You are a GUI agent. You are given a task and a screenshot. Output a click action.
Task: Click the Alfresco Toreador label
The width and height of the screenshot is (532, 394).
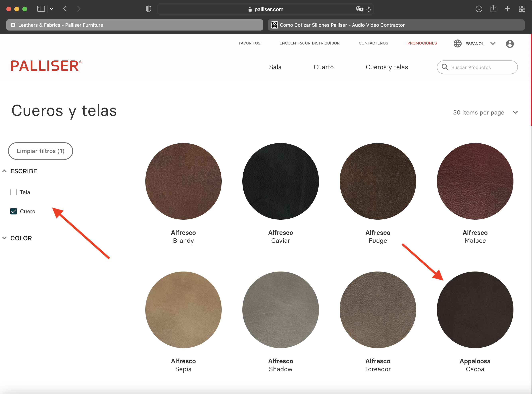pyautogui.click(x=378, y=365)
